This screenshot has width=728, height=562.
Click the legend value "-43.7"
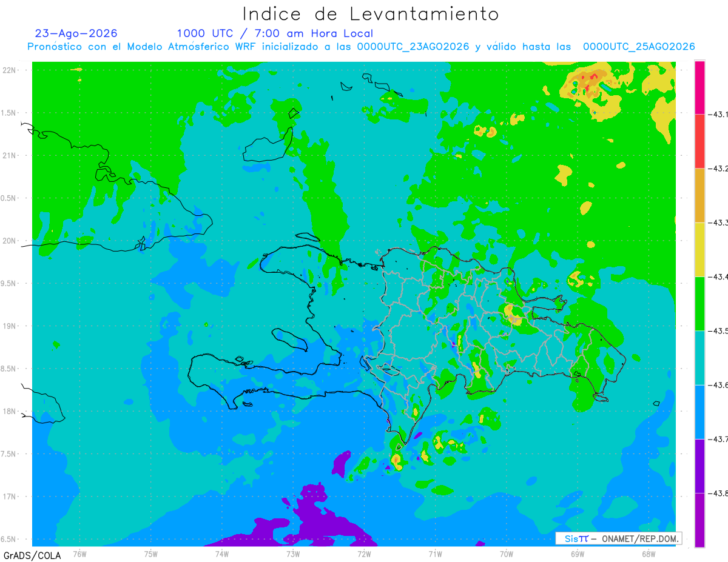[717, 439]
